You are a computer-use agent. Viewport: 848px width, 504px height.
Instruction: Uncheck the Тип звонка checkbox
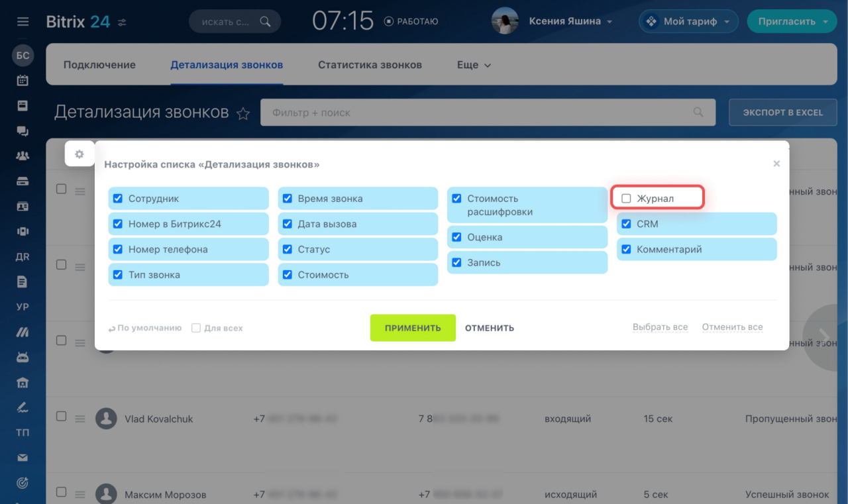coord(118,274)
